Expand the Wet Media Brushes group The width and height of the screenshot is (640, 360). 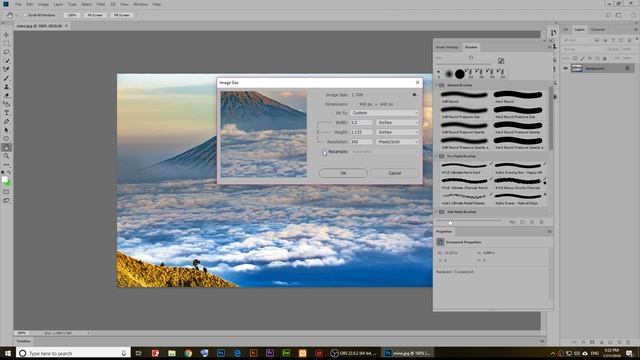[436, 212]
